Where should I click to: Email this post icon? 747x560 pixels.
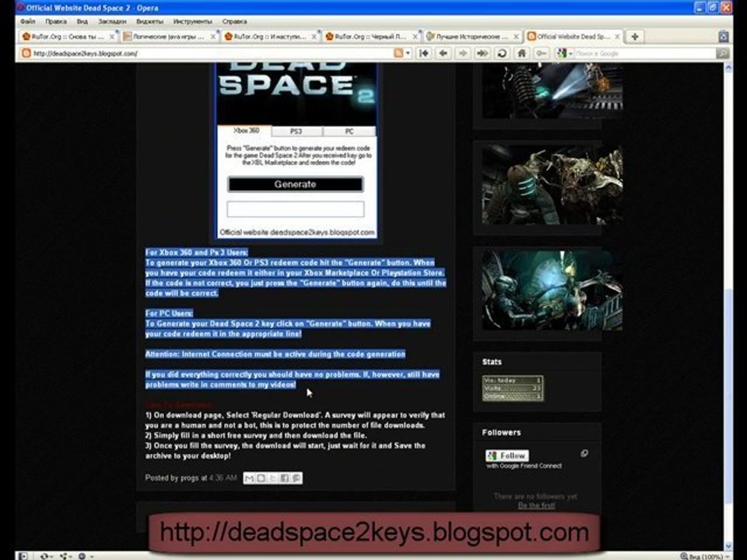click(x=249, y=478)
